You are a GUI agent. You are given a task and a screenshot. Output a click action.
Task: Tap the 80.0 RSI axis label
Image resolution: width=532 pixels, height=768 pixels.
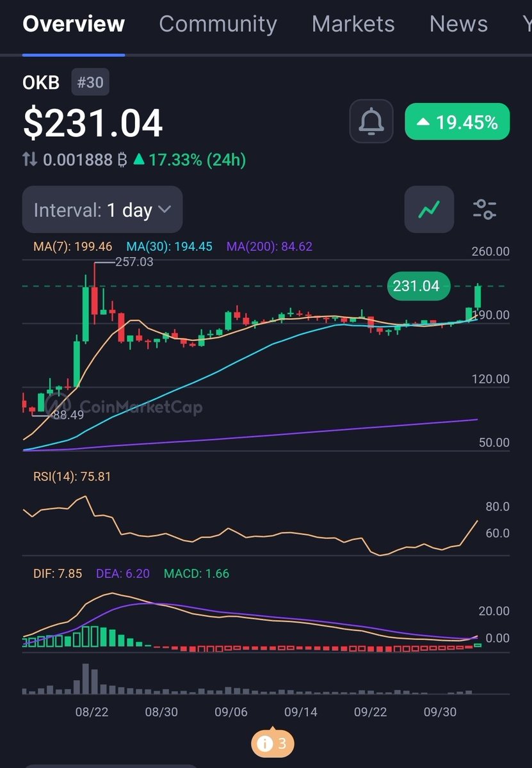(x=497, y=507)
